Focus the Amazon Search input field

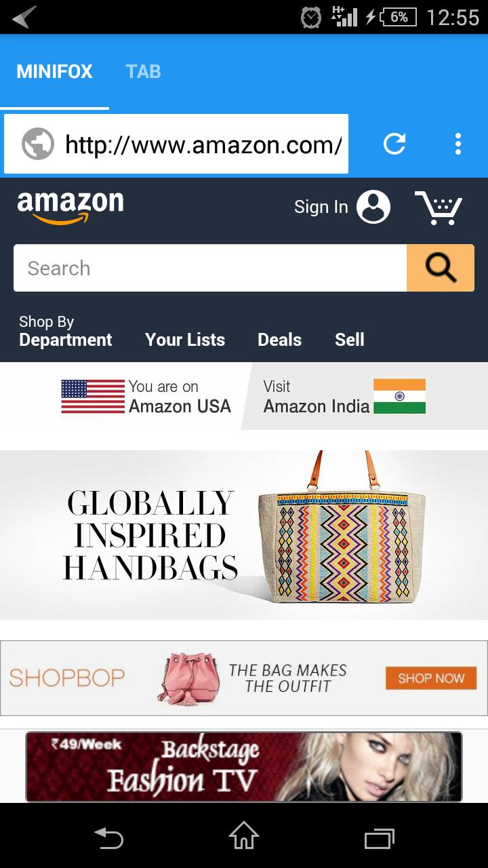(x=210, y=268)
